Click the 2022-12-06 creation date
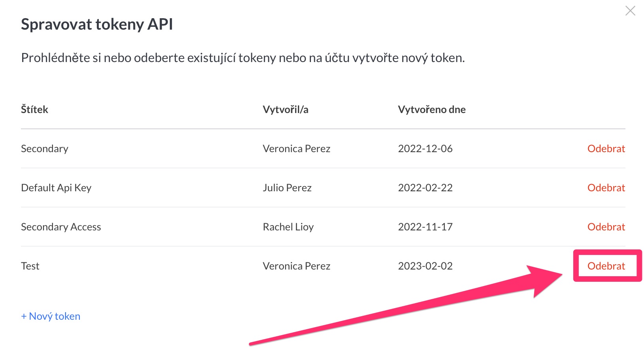The width and height of the screenshot is (644, 362). coord(425,149)
